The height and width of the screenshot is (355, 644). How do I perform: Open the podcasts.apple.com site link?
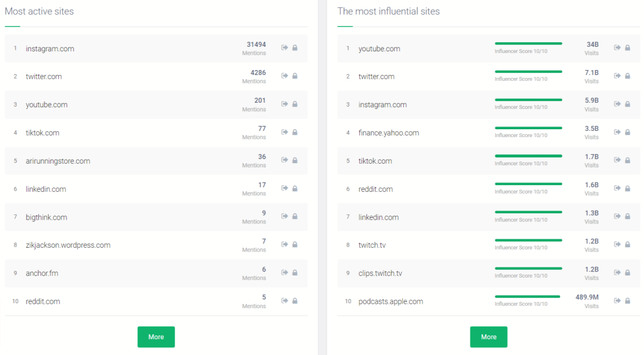click(x=390, y=301)
